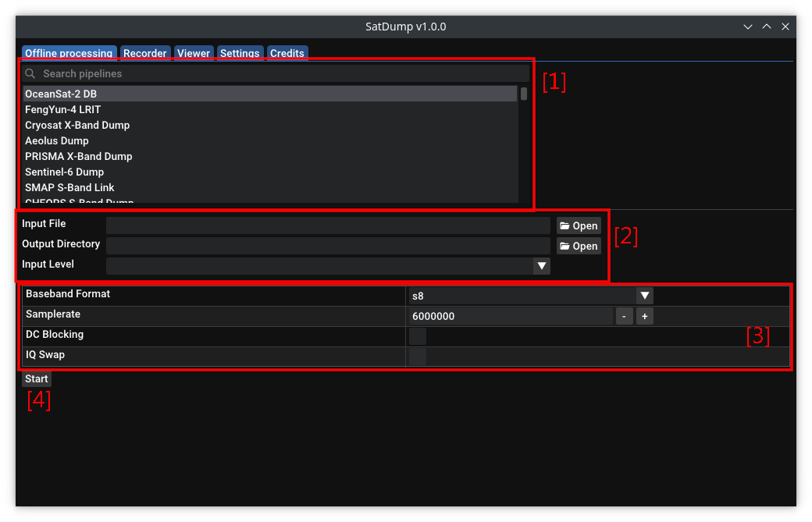Viewport: 812px width, 522px height.
Task: Click the Samplerate value field
Action: click(x=511, y=315)
